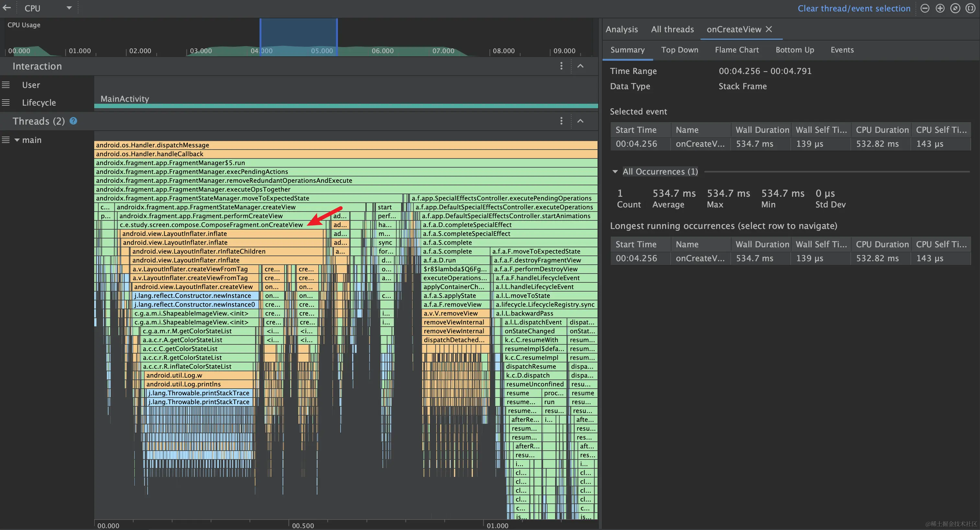The width and height of the screenshot is (980, 530).
Task: Collapse the All Occurrences section
Action: (x=615, y=171)
